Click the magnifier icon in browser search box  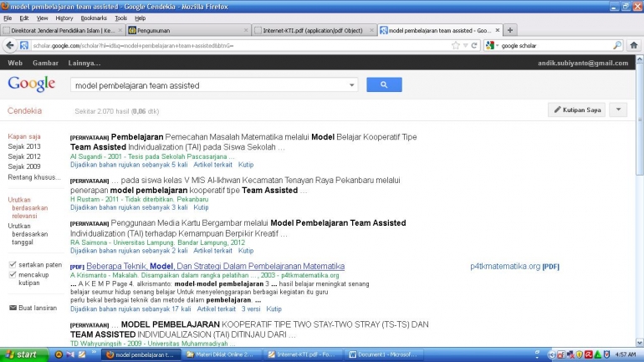617,45
